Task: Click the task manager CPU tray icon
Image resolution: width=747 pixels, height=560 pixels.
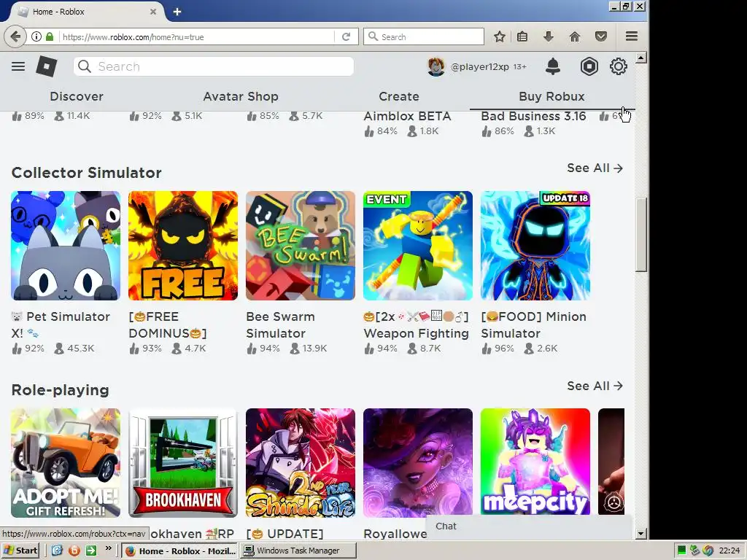Action: coord(682,551)
